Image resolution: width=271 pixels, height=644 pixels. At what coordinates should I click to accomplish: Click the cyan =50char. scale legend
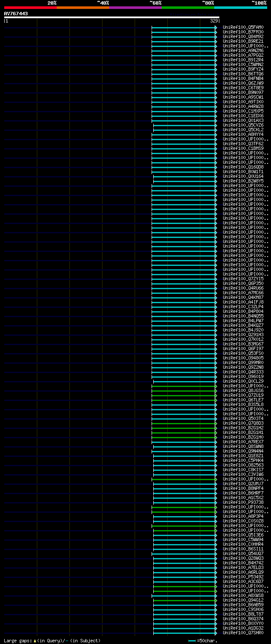203,641
